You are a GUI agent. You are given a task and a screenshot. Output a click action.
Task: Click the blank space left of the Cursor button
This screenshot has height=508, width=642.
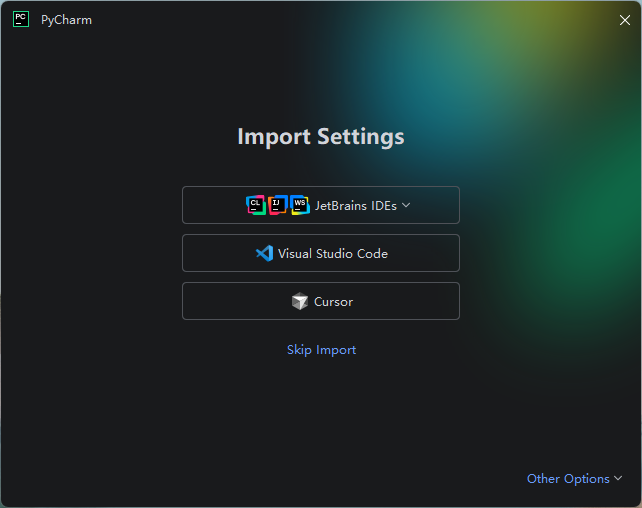point(90,301)
